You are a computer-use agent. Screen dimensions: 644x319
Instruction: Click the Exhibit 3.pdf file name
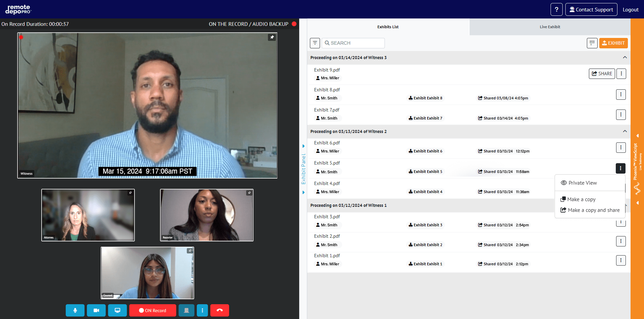tap(327, 217)
